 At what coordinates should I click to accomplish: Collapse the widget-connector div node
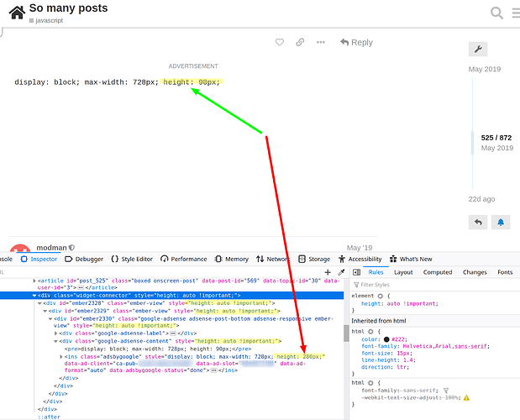(x=34, y=296)
